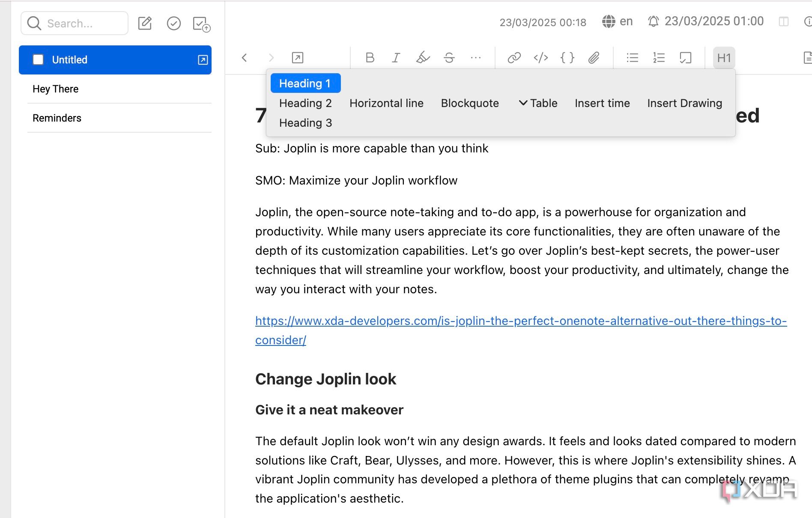Apply strikethrough formatting icon
This screenshot has width=812, height=518.
(x=449, y=57)
